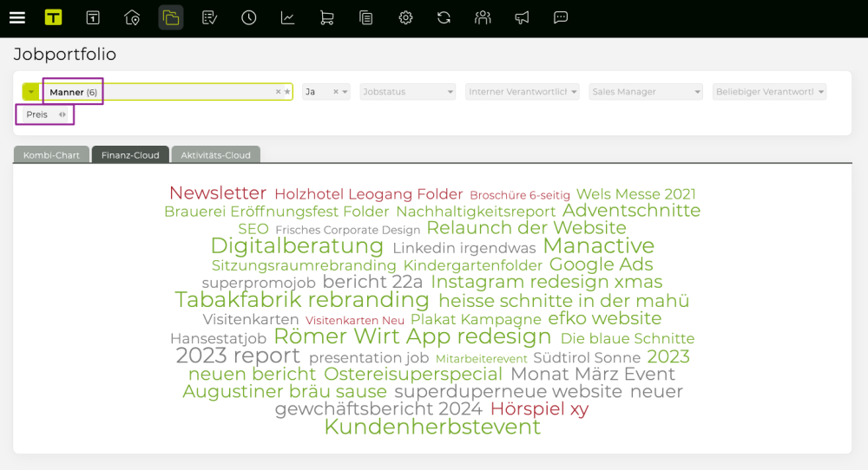
Task: Change the Preis selector
Action: (45, 114)
